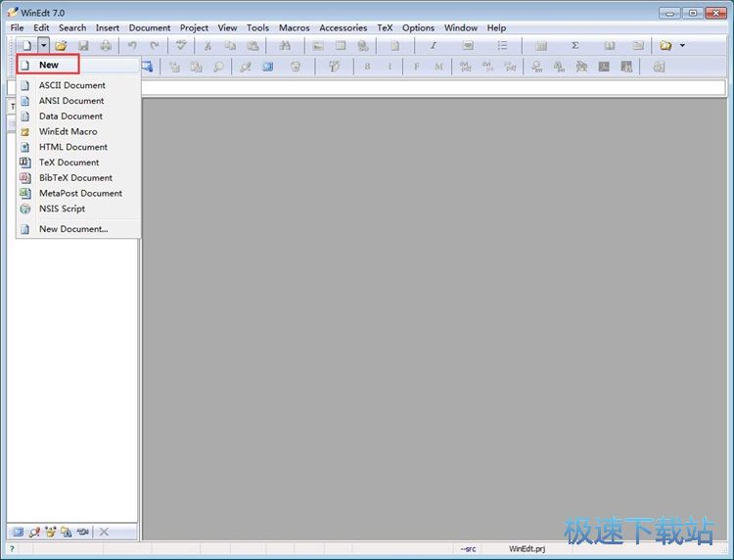Open the File menu
The image size is (734, 560).
tap(17, 28)
